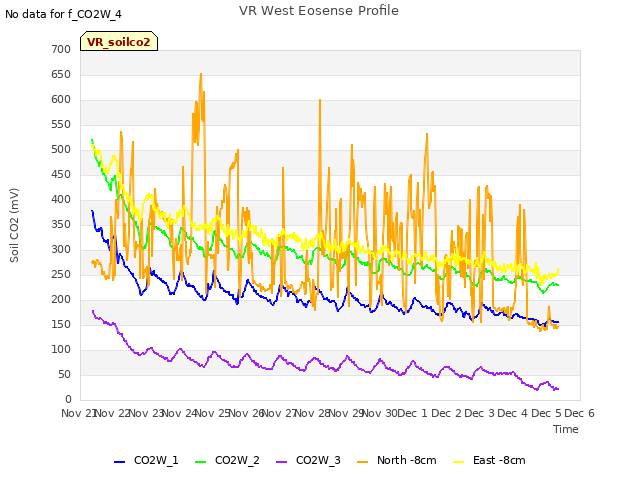640x480 pixels.
Task: Click the CO2W_1 blue legend swatch
Action: [119, 462]
